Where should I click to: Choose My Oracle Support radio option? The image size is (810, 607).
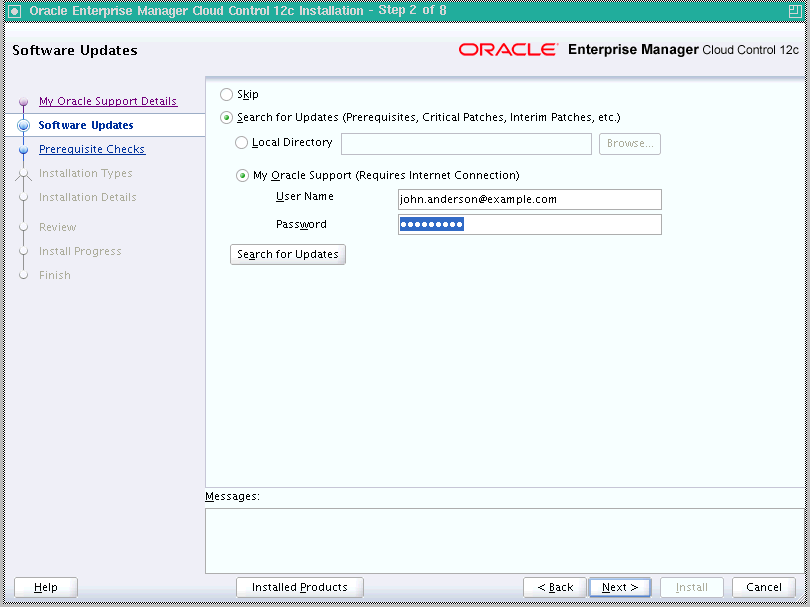[x=242, y=176]
